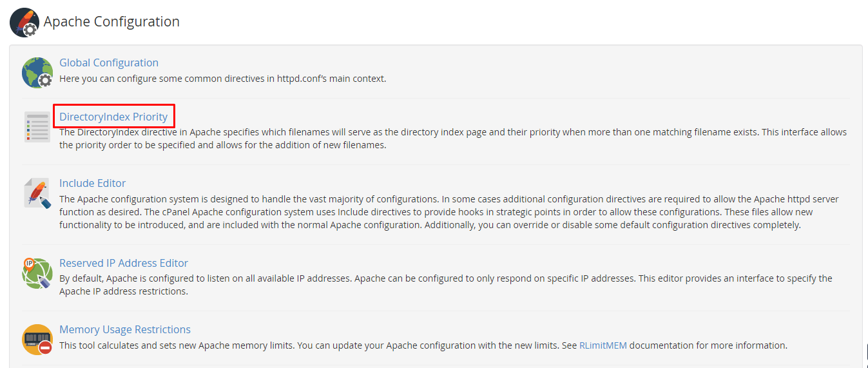The image size is (868, 368).
Task: Open the Memory Usage Restrictions link
Action: 125,329
